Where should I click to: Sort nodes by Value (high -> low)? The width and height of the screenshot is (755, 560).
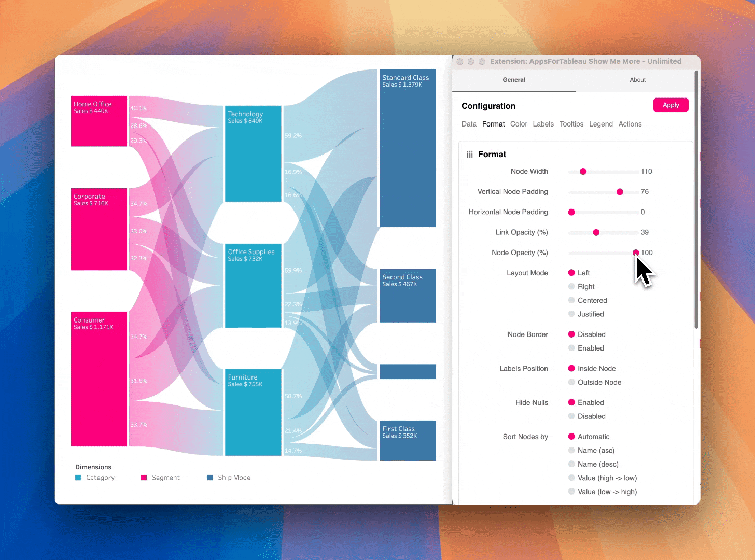pos(571,478)
